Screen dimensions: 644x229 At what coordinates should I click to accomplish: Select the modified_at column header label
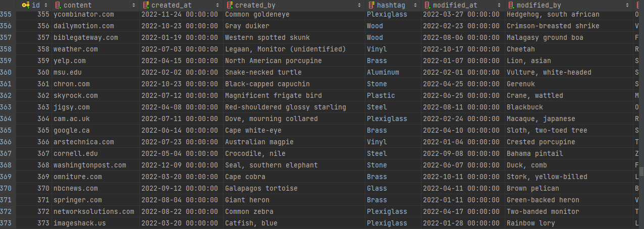455,5
